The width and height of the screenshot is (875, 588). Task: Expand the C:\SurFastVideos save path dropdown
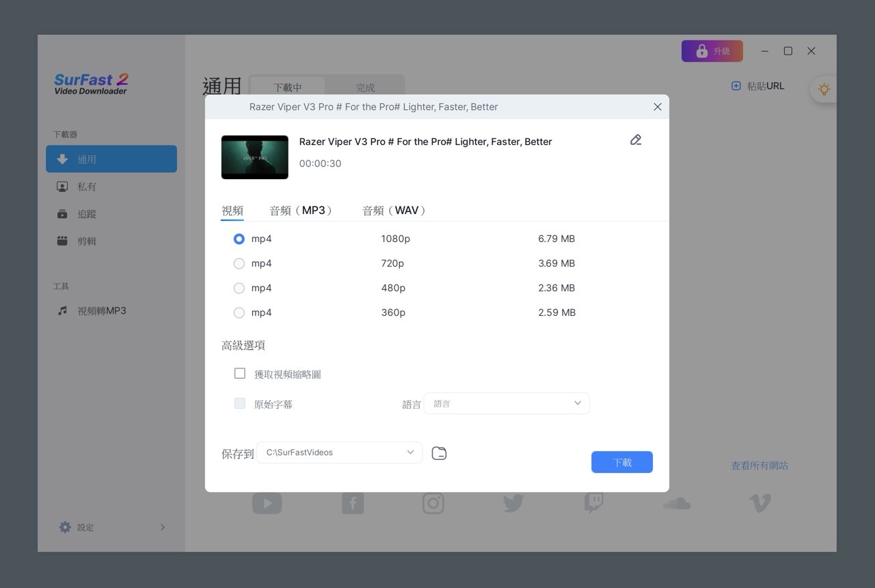(340, 453)
